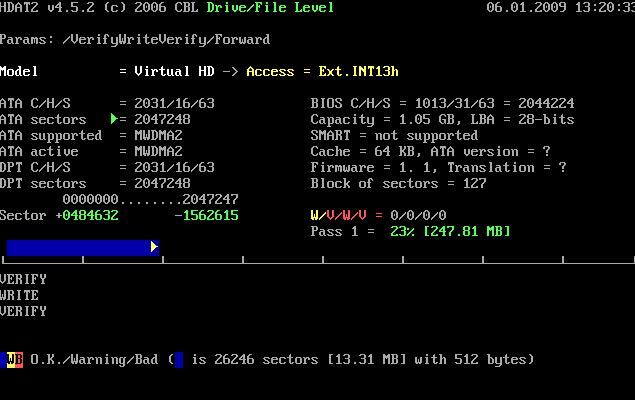Click the O.K./Warning/Bad legend text

(94, 360)
